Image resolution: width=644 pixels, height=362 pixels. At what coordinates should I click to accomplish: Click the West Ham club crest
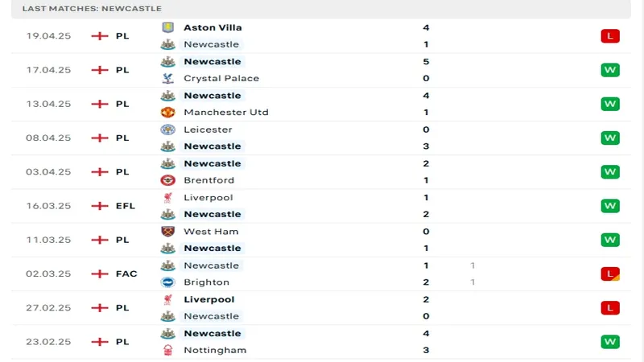point(167,232)
